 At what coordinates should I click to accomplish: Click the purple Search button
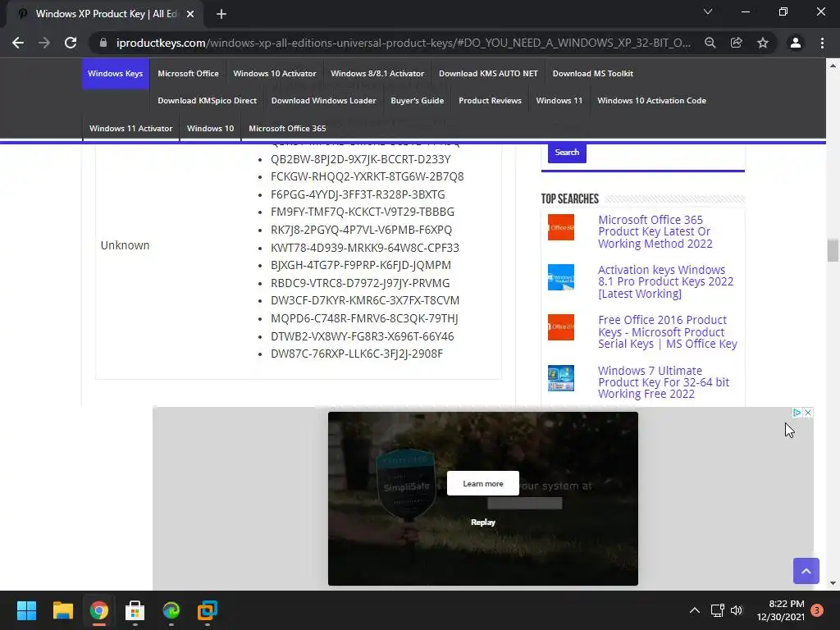click(x=567, y=153)
